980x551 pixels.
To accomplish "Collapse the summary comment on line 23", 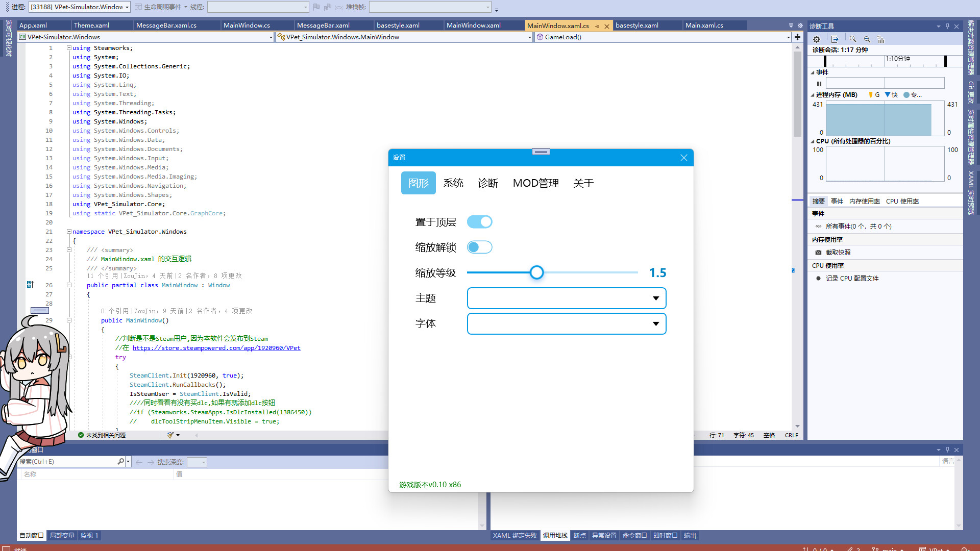I will point(69,250).
